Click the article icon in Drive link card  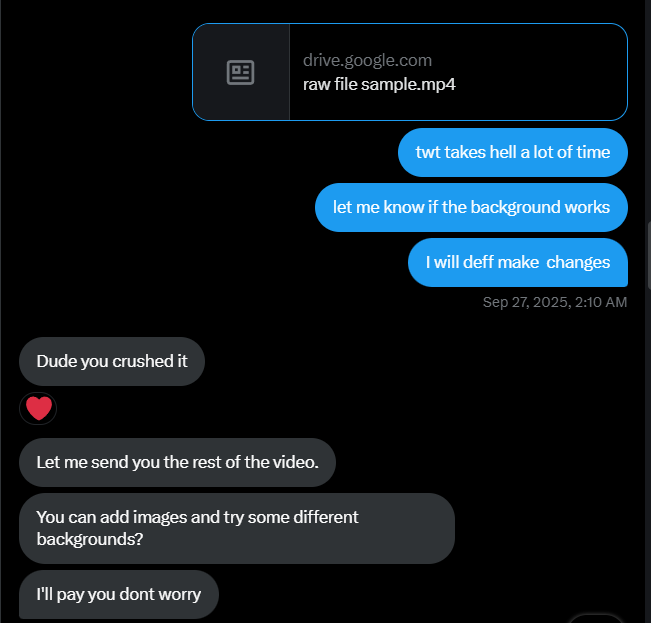[x=240, y=72]
